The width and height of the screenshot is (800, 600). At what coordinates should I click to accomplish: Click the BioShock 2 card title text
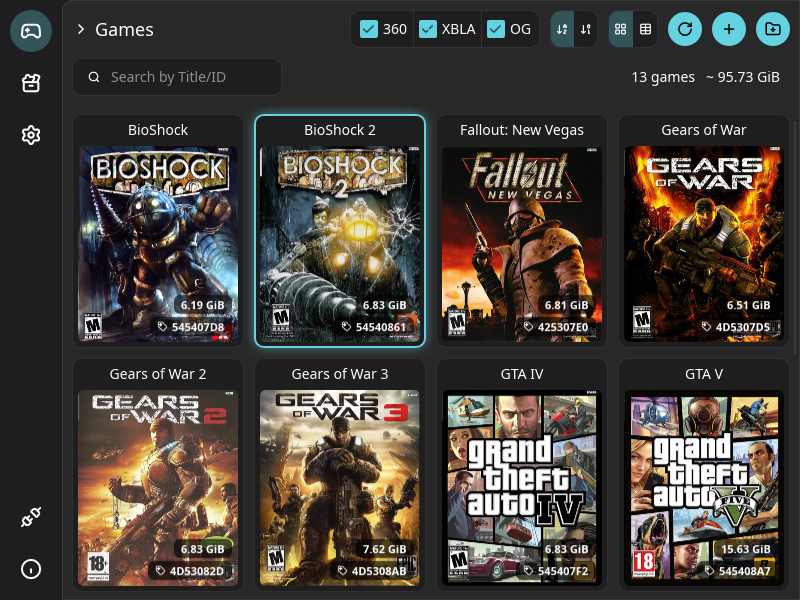340,130
